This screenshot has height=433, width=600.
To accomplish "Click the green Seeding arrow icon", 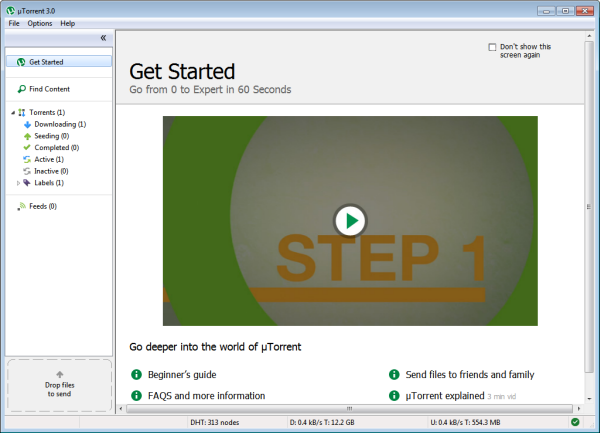I will coord(27,136).
